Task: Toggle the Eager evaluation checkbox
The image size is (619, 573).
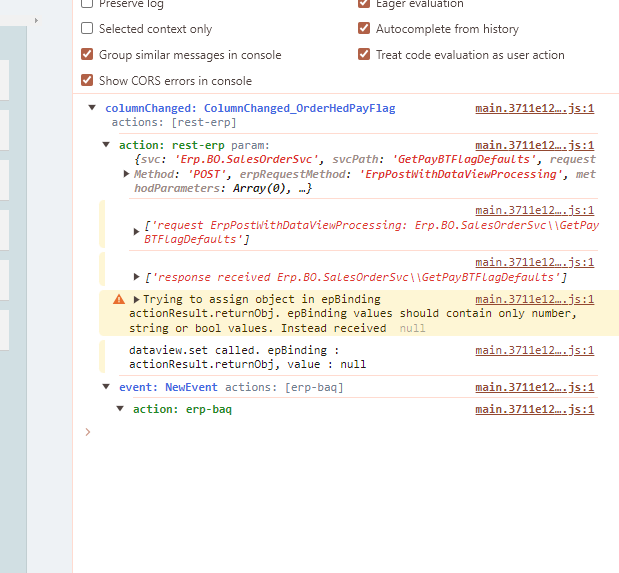Action: (x=364, y=3)
